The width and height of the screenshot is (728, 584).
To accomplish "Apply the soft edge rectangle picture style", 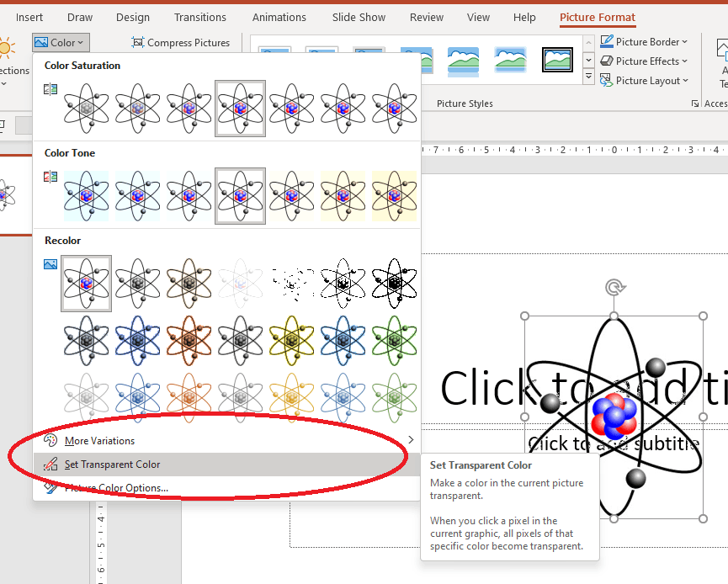I will pyautogui.click(x=510, y=60).
